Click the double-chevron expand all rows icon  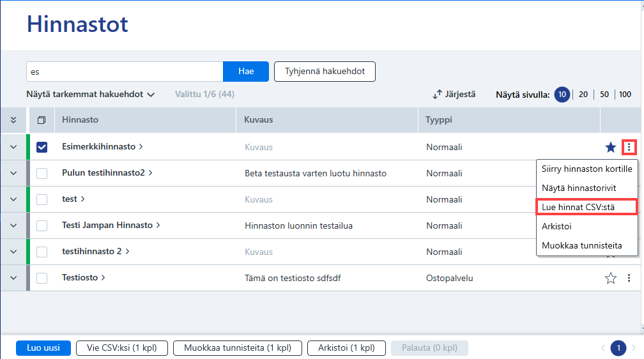[13, 120]
